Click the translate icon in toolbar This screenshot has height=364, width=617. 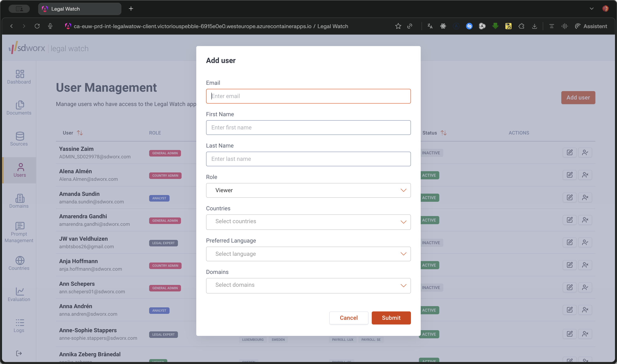(430, 26)
